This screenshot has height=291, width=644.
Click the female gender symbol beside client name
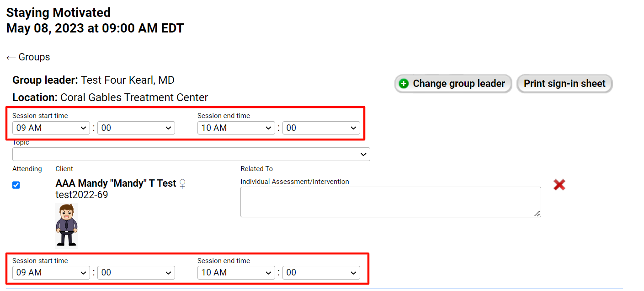pos(182,184)
